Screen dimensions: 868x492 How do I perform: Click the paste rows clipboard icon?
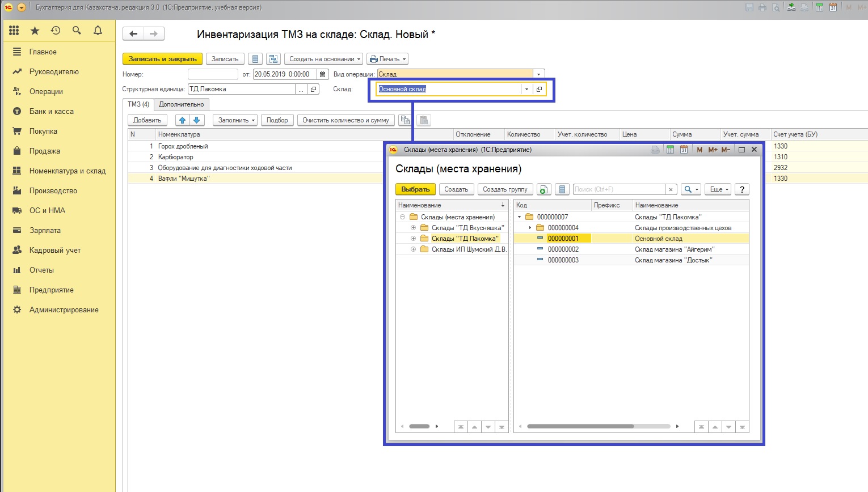click(424, 120)
